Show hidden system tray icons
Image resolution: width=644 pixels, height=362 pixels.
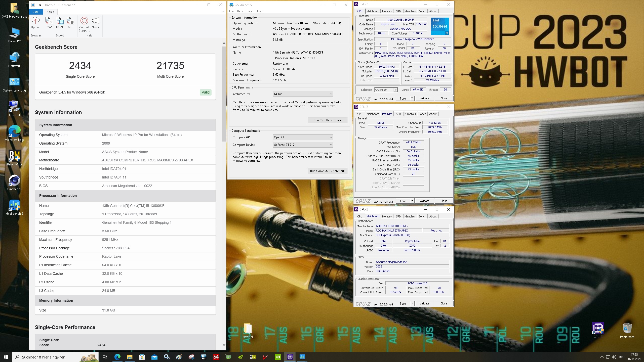(602, 357)
